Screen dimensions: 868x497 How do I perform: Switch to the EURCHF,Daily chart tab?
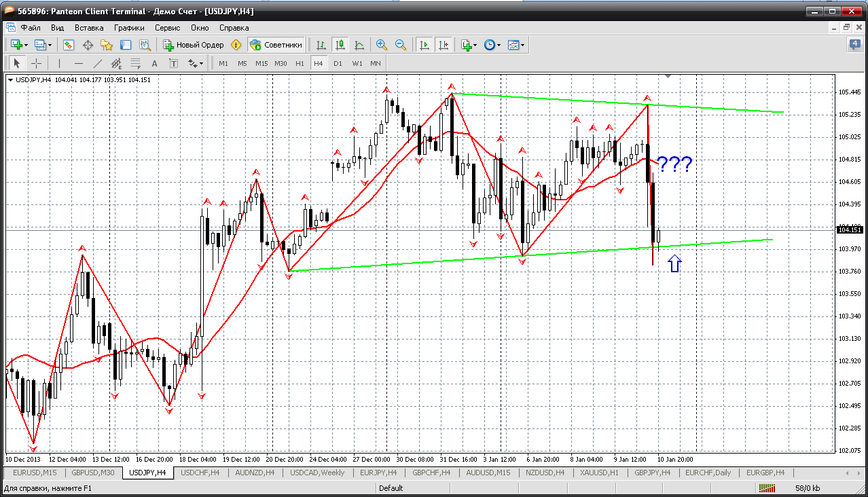pyautogui.click(x=708, y=473)
